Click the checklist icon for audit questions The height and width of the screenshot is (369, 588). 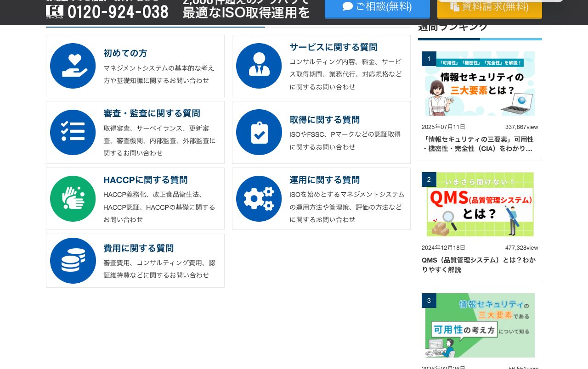click(73, 132)
